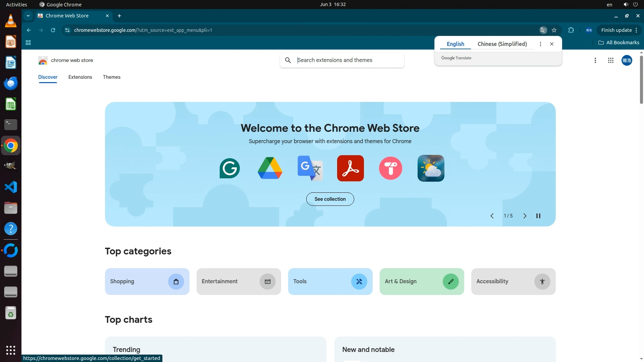Open the Art & Design category

coord(422,282)
